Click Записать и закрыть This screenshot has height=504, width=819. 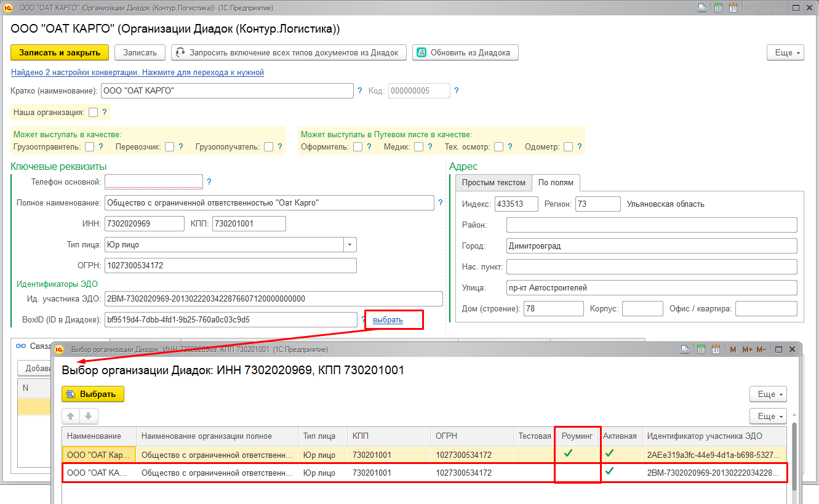pyautogui.click(x=60, y=52)
